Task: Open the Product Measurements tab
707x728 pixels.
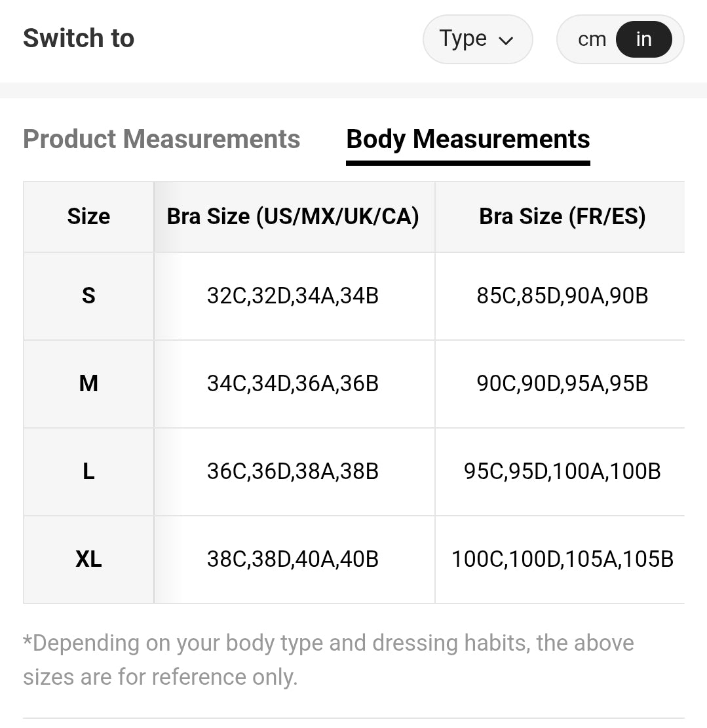Action: (x=161, y=139)
